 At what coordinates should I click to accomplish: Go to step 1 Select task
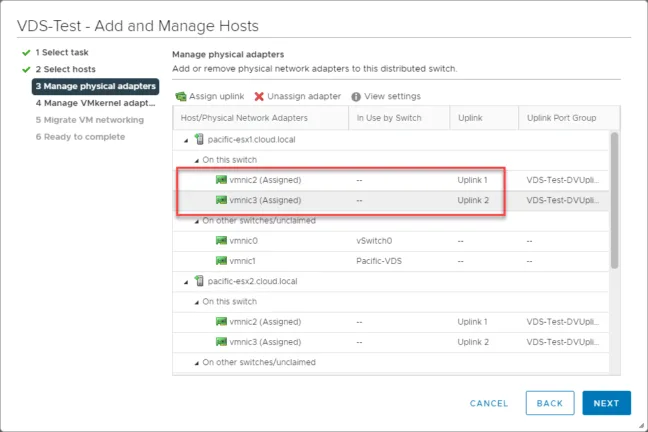tap(62, 53)
